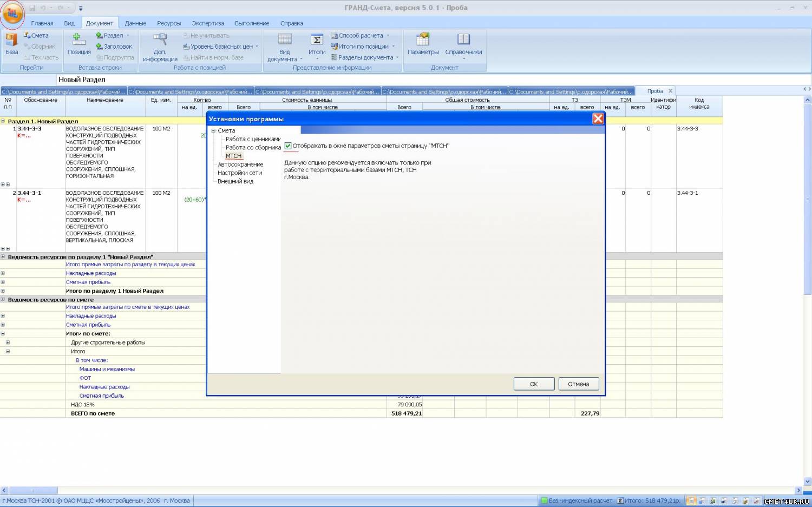Switch to the Вид ribbon tab

(x=69, y=23)
